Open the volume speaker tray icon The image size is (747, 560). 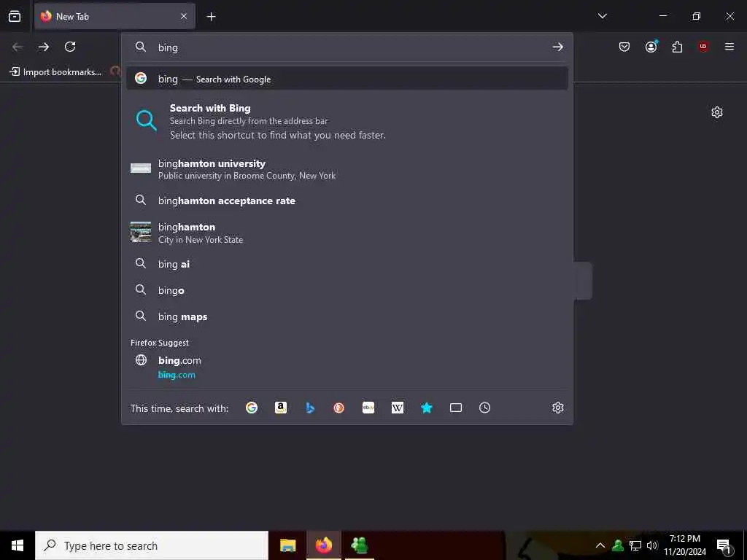click(x=652, y=545)
